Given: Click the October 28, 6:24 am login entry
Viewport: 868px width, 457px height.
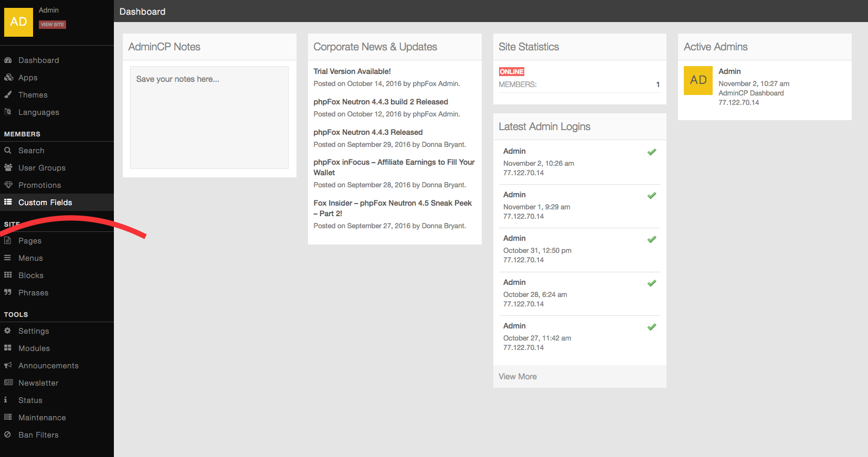Looking at the screenshot, I should tap(579, 293).
